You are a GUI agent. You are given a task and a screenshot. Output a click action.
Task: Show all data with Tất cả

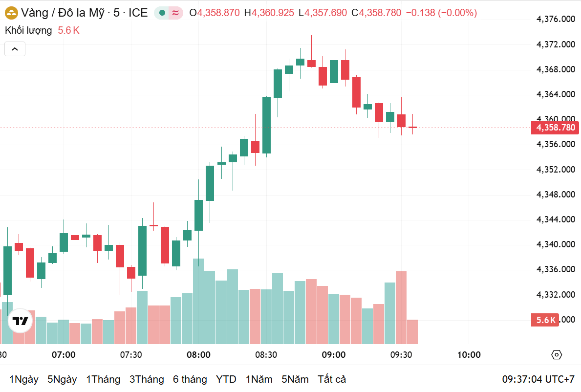[x=332, y=379]
